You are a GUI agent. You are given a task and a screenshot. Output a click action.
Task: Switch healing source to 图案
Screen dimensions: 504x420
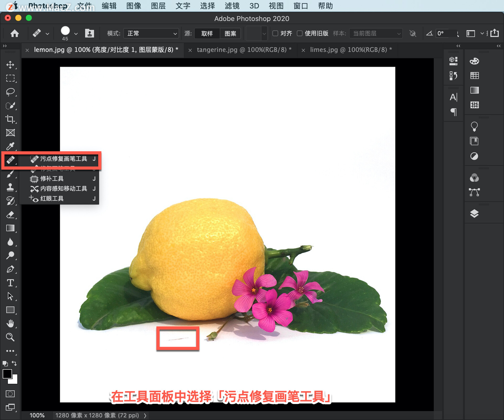pyautogui.click(x=230, y=33)
